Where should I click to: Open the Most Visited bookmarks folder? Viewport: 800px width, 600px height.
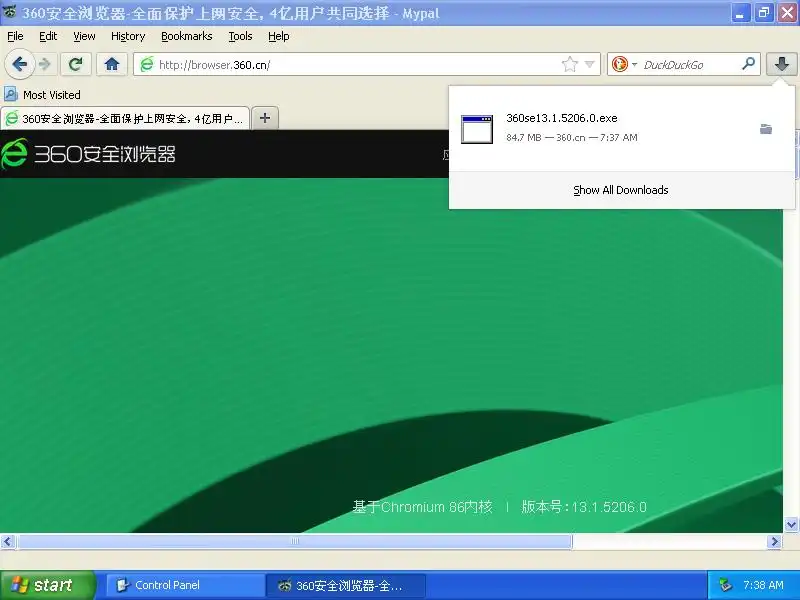coord(42,95)
